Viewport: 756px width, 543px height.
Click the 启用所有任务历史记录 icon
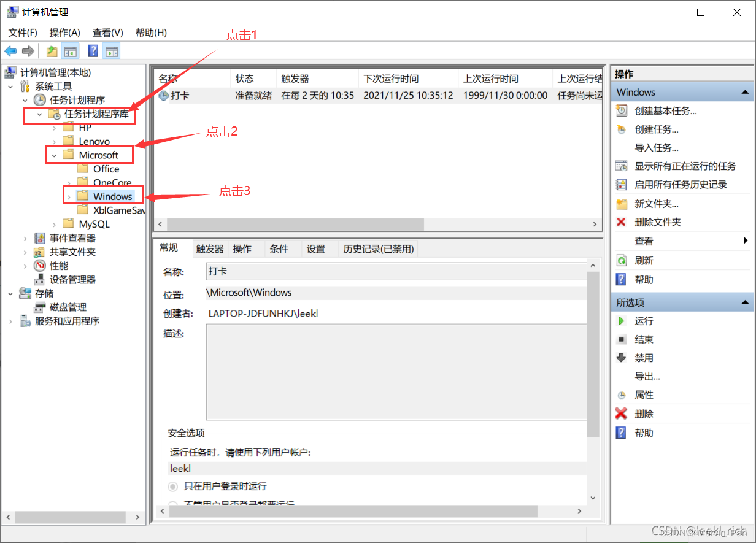pos(622,184)
